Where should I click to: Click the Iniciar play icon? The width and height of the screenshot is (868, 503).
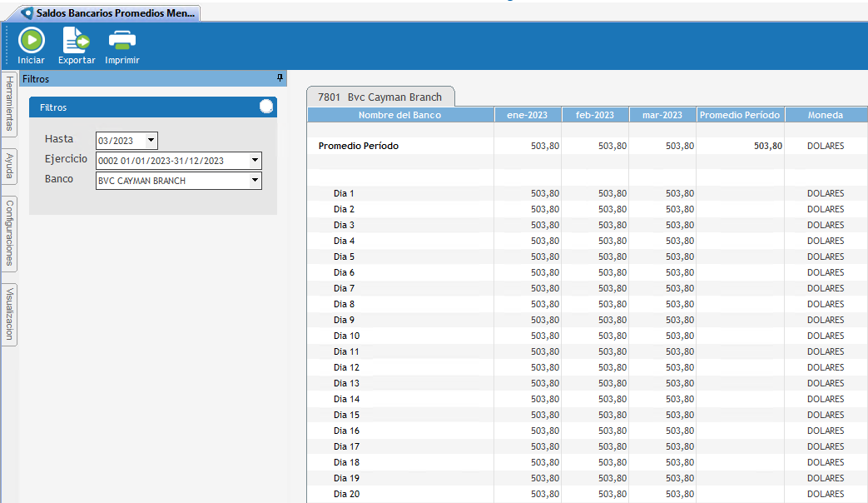31,41
